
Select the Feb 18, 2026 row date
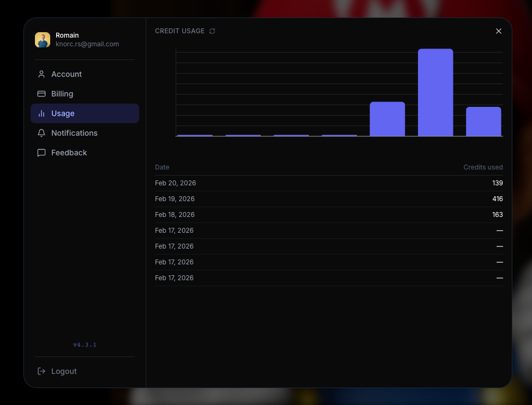[175, 215]
